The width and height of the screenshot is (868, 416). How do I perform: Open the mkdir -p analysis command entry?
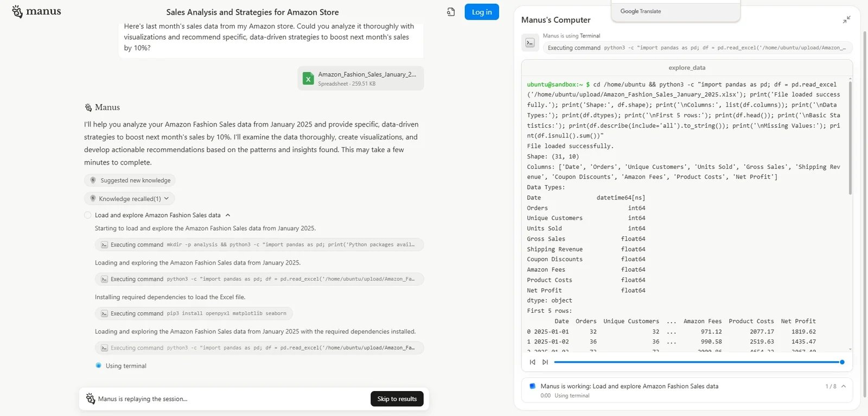tap(259, 245)
